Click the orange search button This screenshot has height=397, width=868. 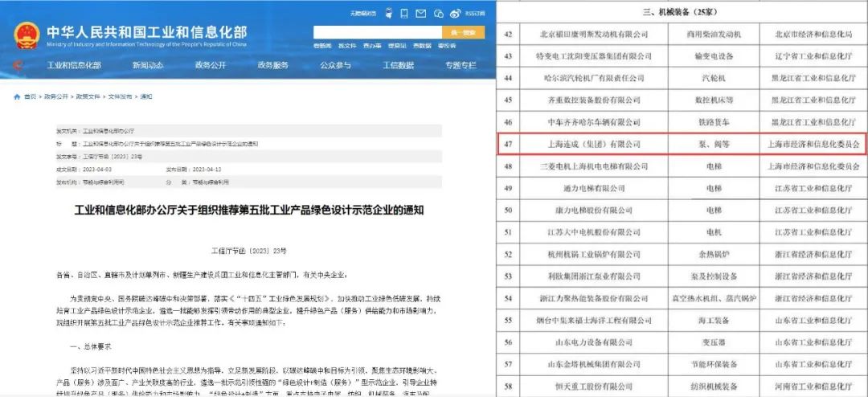[x=463, y=33]
